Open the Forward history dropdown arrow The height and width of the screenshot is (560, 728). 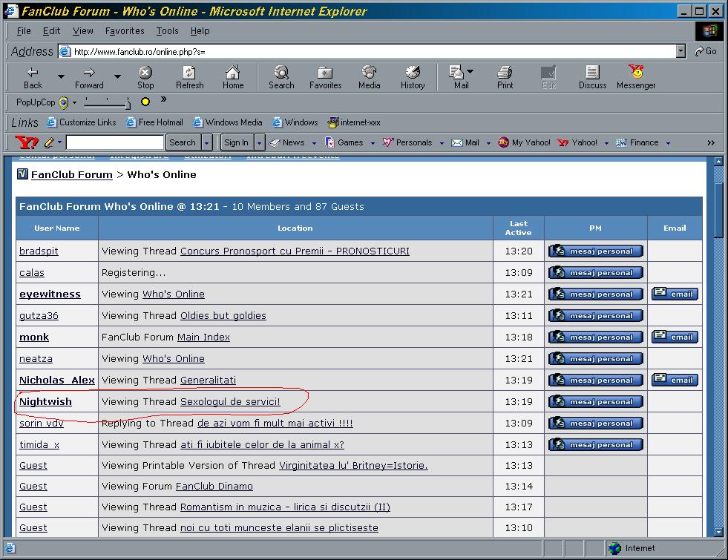point(117,76)
